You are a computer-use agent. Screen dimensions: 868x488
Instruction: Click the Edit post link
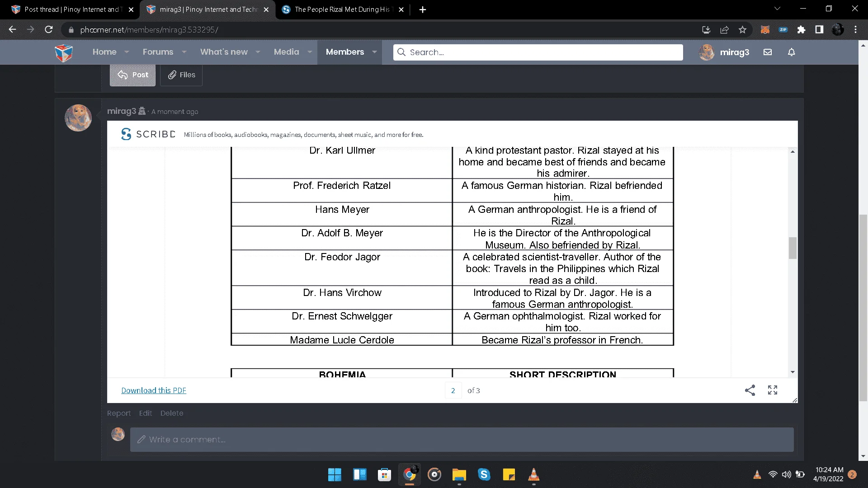coord(146,413)
